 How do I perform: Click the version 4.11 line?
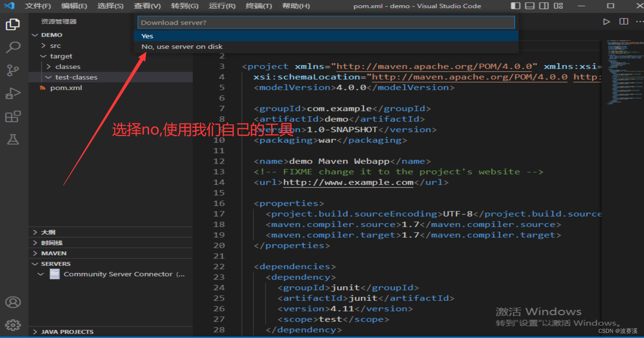[x=345, y=309]
